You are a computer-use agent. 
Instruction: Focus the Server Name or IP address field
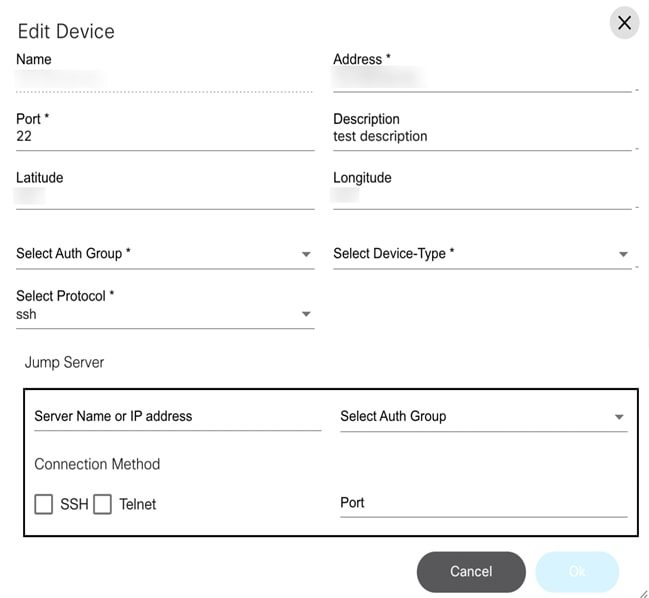click(177, 416)
